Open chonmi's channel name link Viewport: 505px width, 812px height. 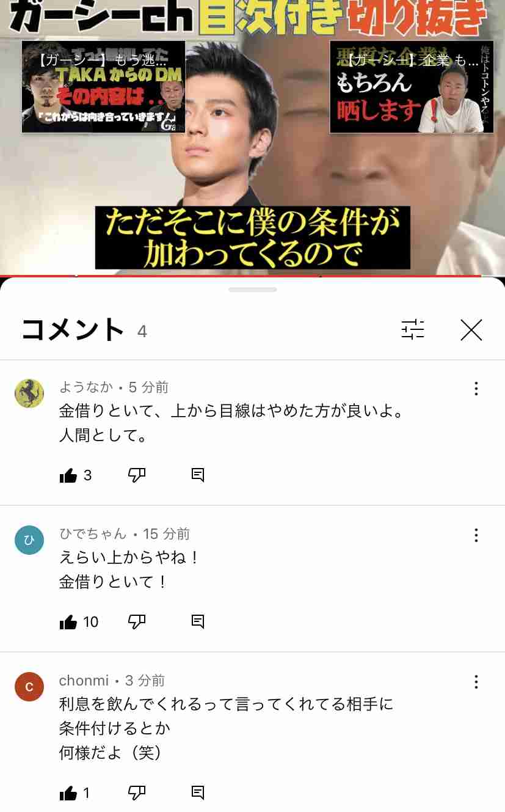coord(84,681)
